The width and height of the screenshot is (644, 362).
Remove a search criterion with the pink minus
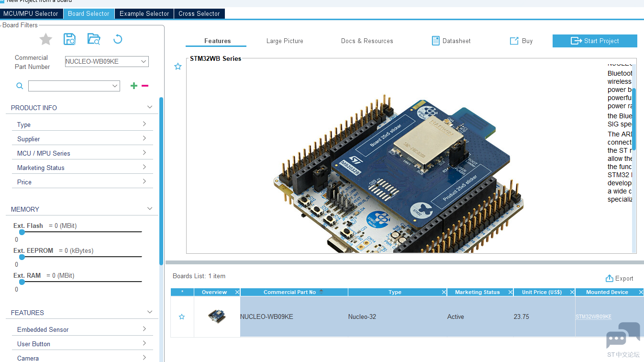(145, 86)
